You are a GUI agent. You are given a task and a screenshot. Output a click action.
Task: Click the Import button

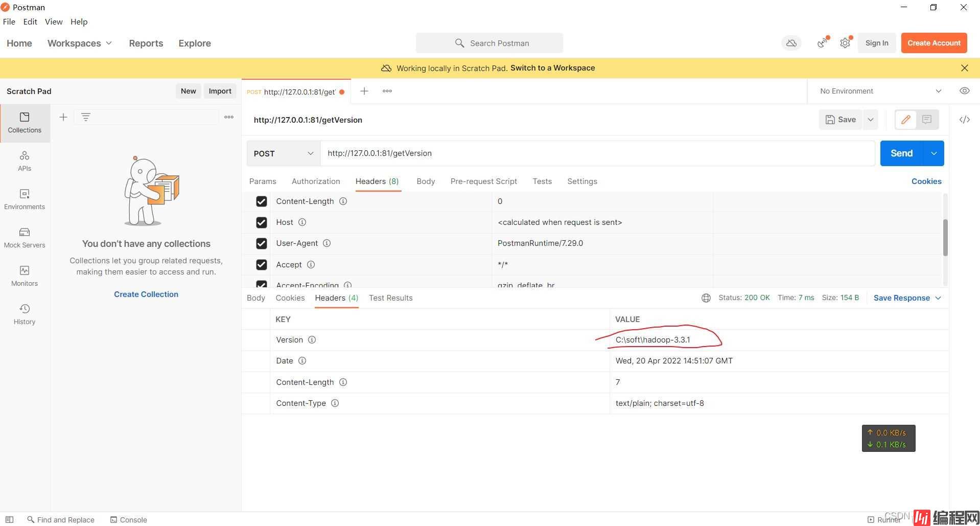coord(220,91)
